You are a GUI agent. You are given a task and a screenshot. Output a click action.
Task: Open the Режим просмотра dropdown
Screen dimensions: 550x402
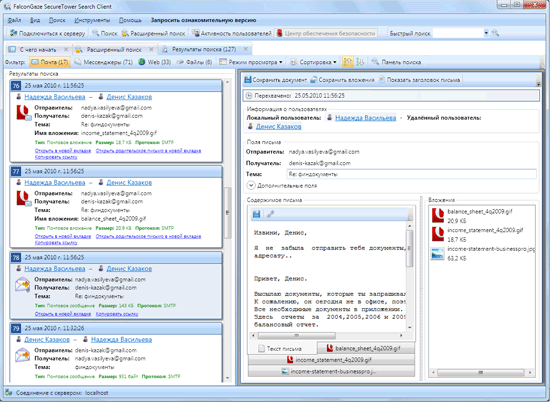tap(250, 62)
